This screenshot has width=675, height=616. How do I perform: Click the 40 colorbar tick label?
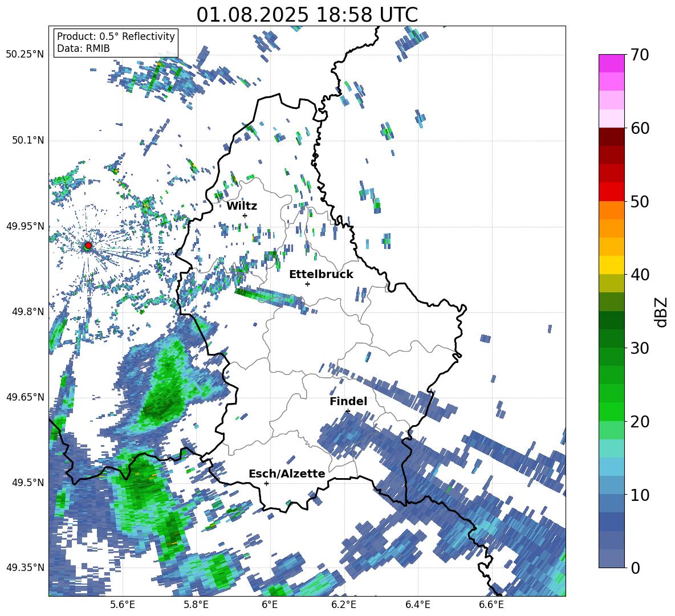click(640, 275)
